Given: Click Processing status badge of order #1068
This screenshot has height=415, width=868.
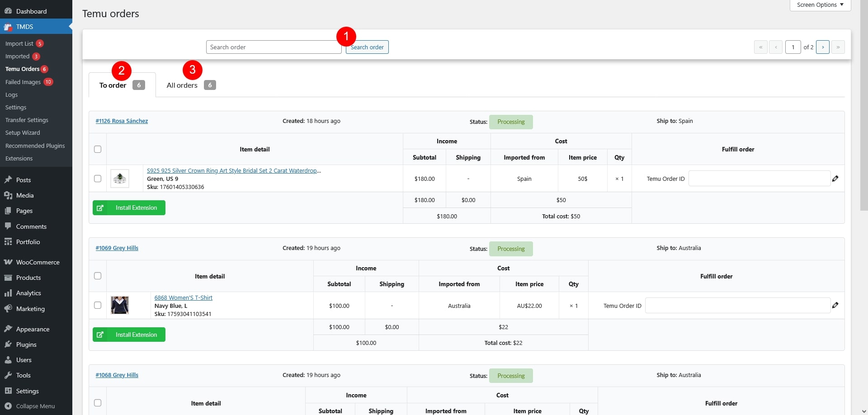Looking at the screenshot, I should click(x=511, y=376).
